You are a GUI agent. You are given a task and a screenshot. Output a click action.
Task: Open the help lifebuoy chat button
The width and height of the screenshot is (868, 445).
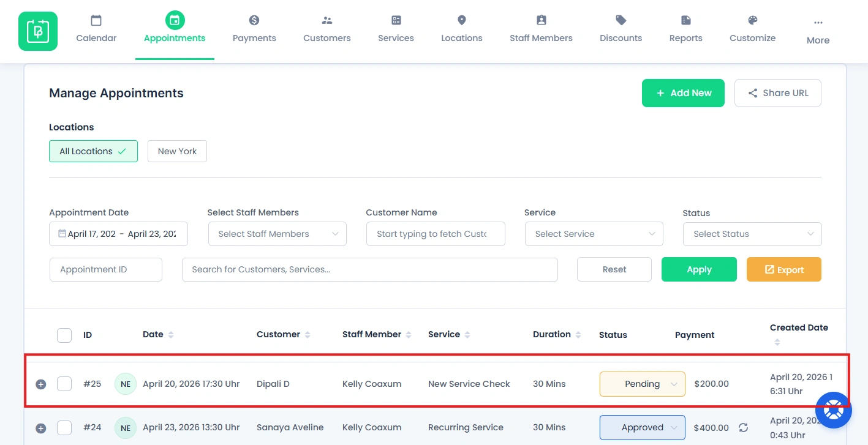[834, 410]
